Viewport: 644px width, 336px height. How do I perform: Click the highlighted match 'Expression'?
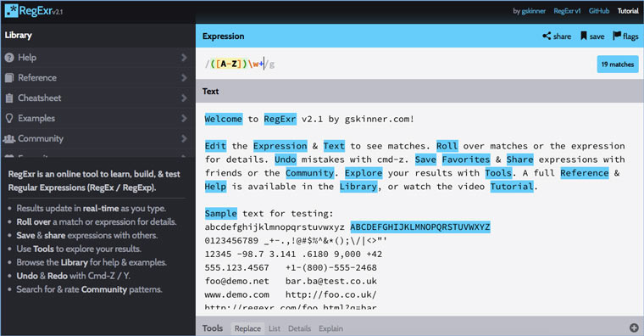point(280,146)
